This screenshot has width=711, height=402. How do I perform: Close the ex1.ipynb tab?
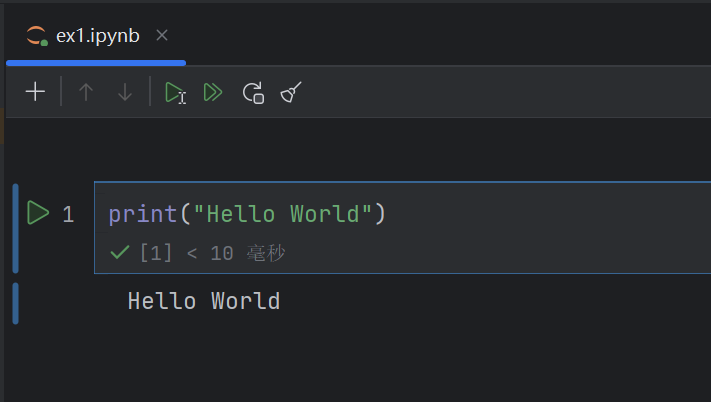click(x=162, y=36)
